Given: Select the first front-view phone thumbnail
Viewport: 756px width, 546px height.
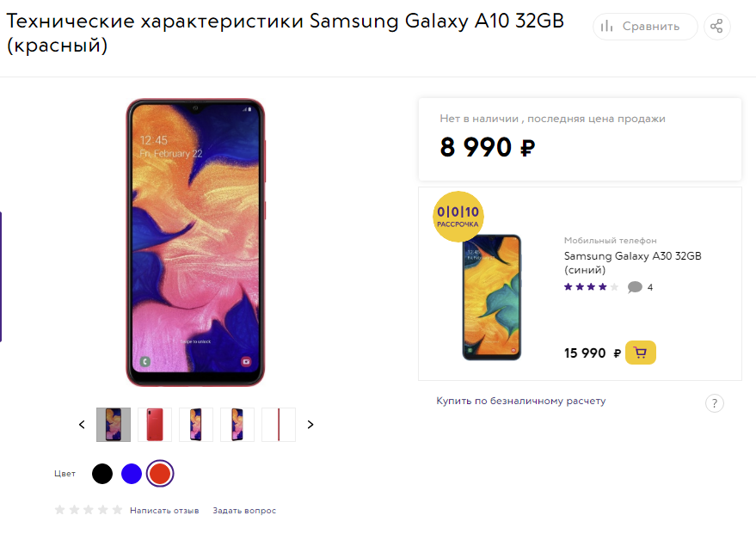Looking at the screenshot, I should [x=114, y=425].
